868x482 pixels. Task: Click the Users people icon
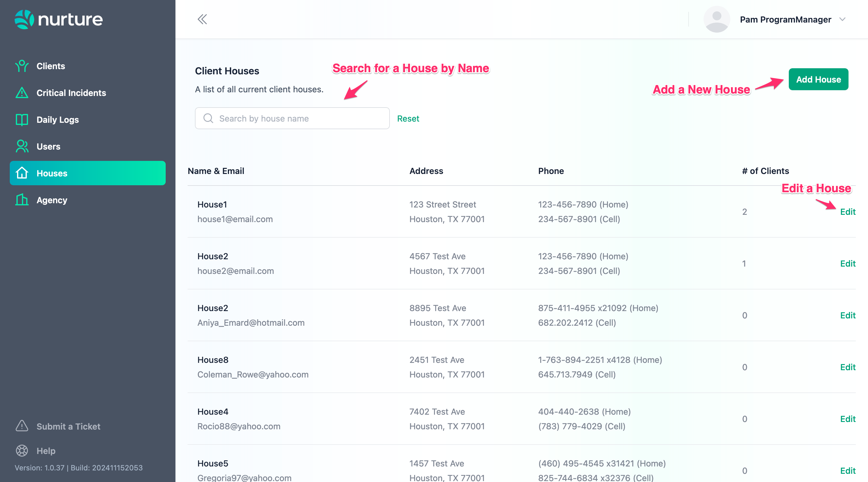[22, 146]
